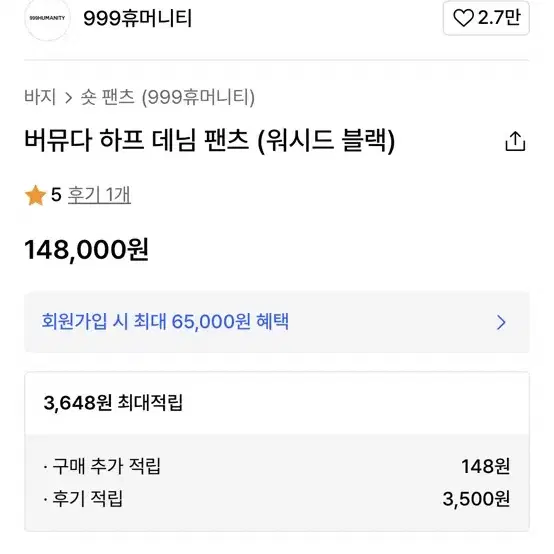Click the 3,500원 review reward amount
554x554 pixels.
[476, 499]
